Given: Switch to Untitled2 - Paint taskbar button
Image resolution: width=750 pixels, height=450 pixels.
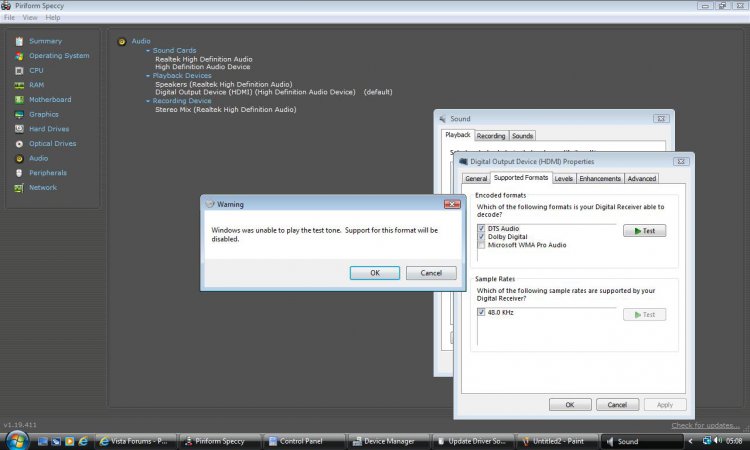Looking at the screenshot, I should 557,441.
